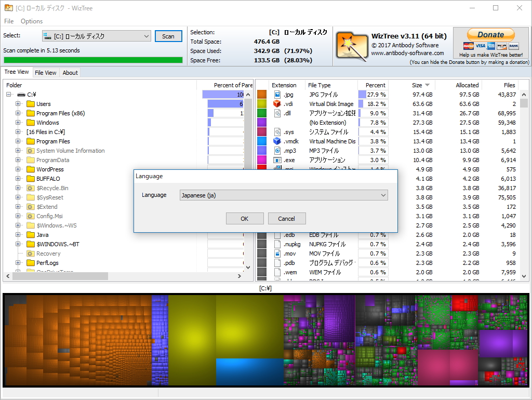The image size is (532, 400).
Task: Click the .edb file icon
Action: tap(277, 235)
